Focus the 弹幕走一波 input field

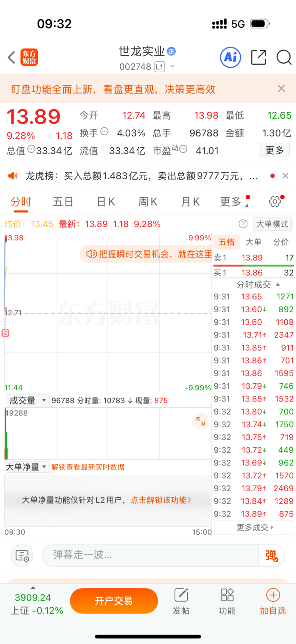(150, 556)
